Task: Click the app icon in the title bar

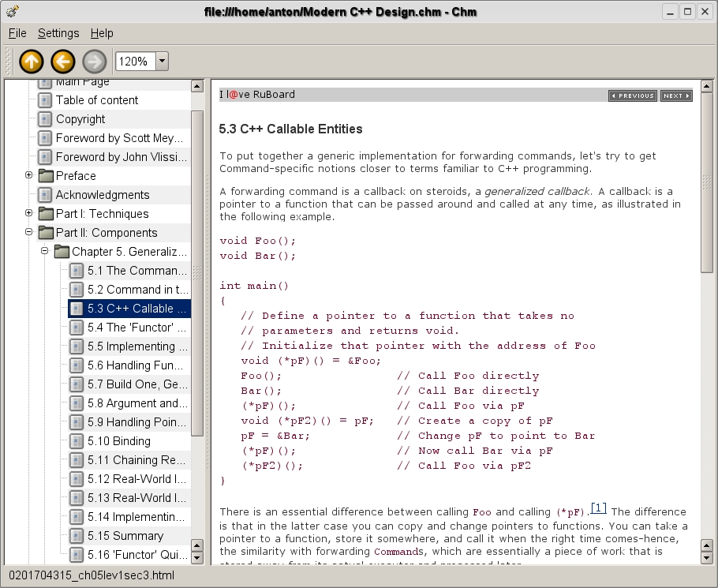Action: click(x=13, y=11)
